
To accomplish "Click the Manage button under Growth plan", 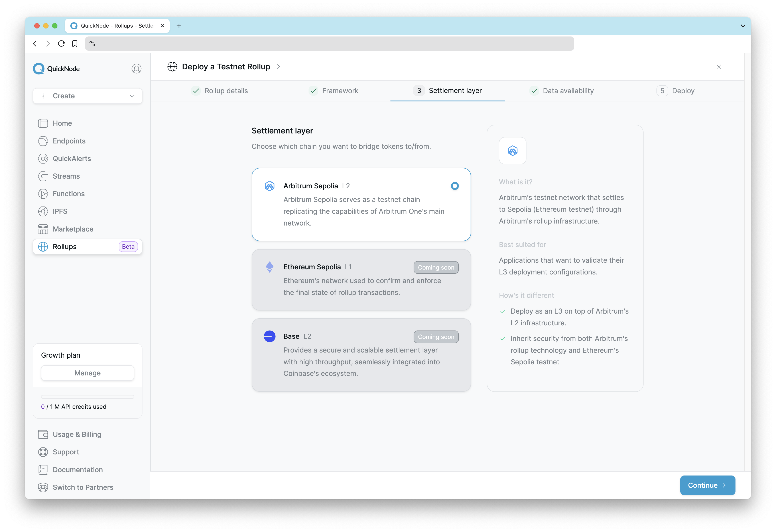I will tap(87, 373).
